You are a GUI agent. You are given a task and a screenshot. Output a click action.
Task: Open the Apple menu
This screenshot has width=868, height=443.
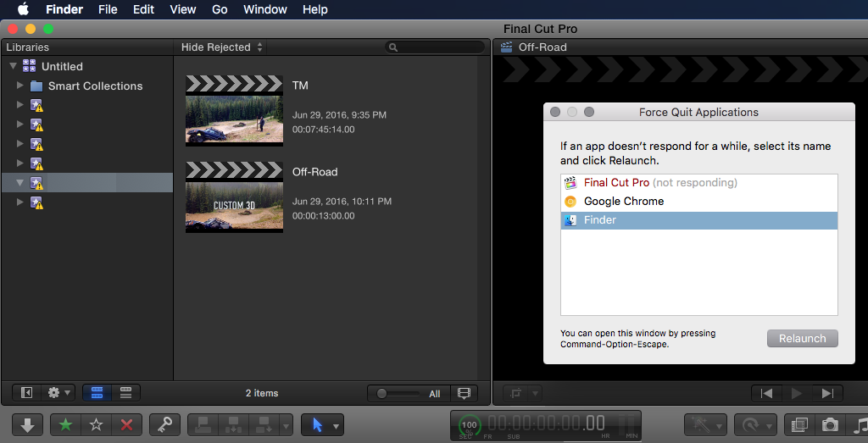23,9
